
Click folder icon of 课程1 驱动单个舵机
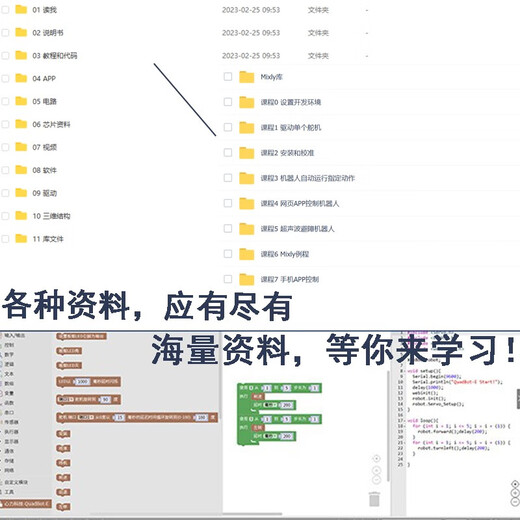point(247,128)
